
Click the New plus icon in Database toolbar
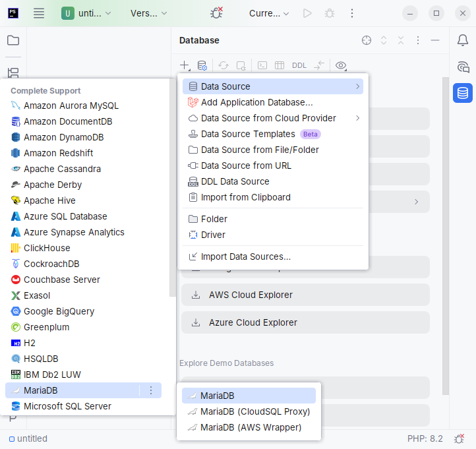[x=185, y=65]
